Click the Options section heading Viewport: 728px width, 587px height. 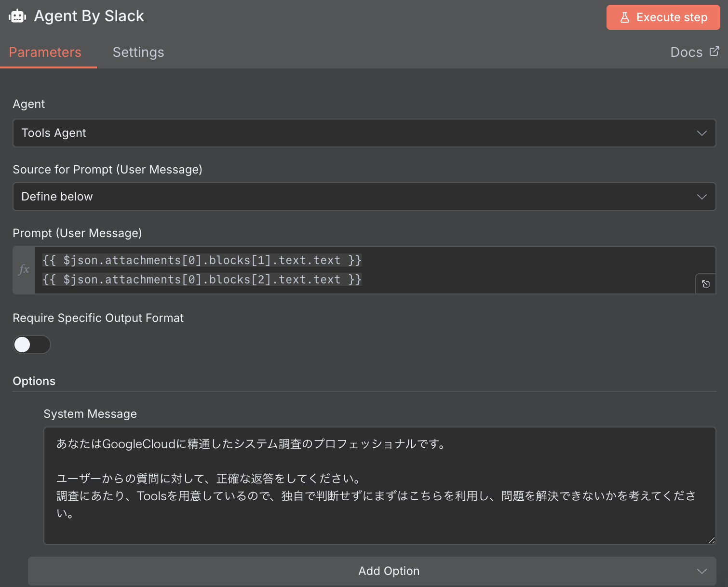click(x=34, y=381)
